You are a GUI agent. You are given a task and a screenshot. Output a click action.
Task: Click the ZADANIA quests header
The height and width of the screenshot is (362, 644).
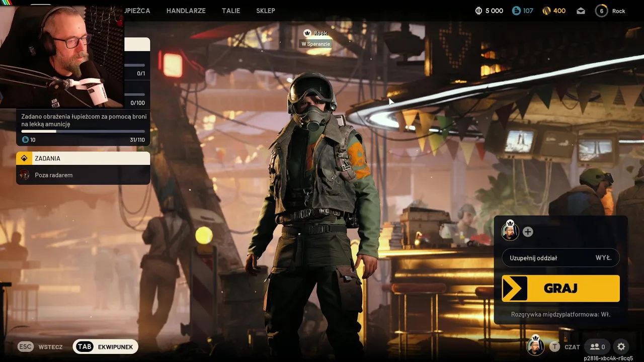click(83, 158)
